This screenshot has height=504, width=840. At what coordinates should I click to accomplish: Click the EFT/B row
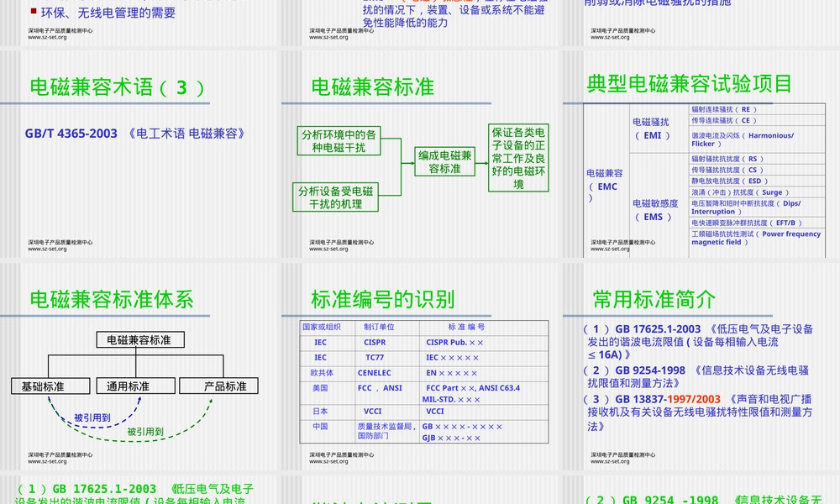pyautogui.click(x=757, y=223)
